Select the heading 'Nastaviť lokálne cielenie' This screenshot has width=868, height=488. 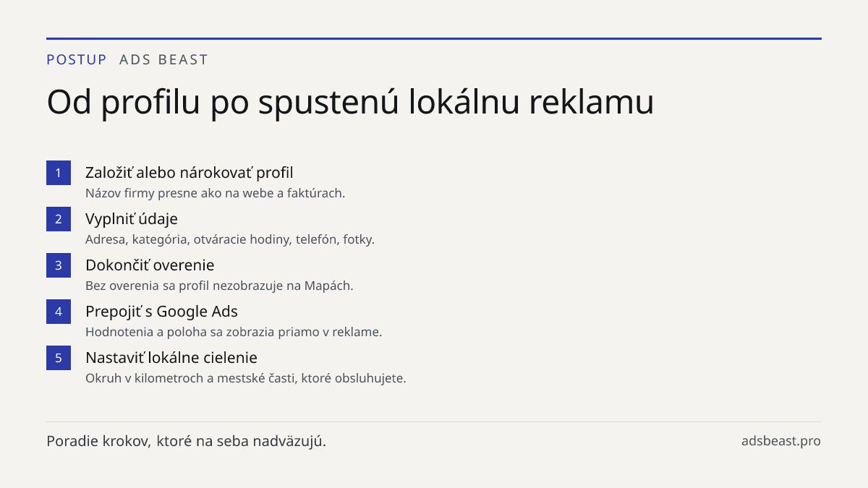click(x=171, y=358)
